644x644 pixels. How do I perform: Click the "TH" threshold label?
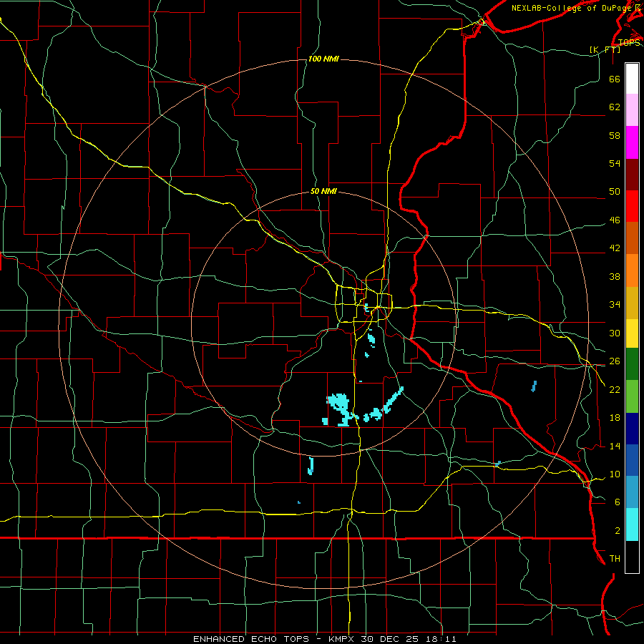point(615,558)
